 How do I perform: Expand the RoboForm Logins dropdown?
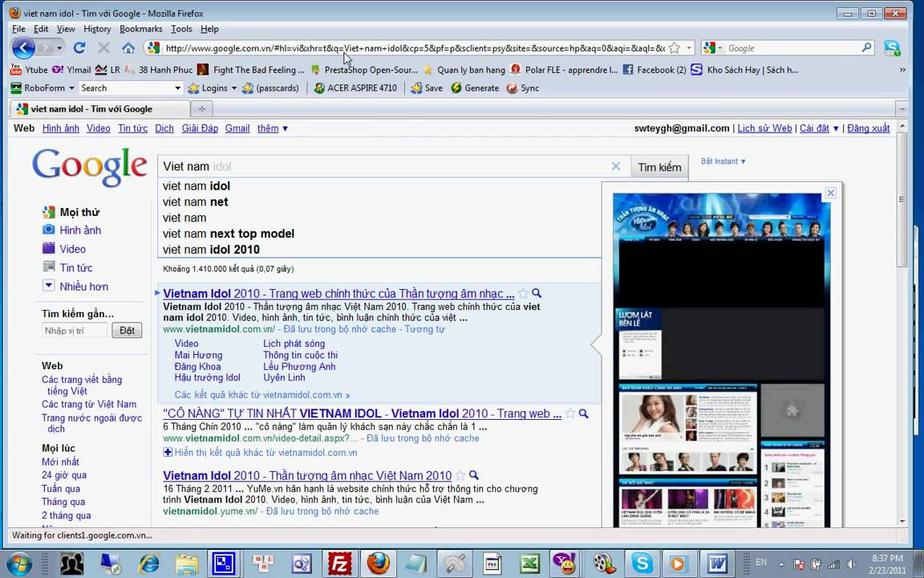point(234,88)
